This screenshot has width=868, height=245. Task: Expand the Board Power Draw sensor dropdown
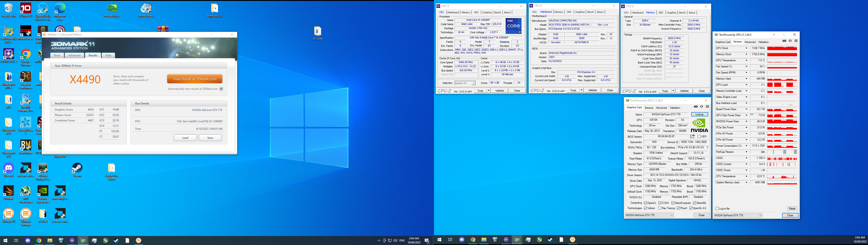click(x=746, y=109)
